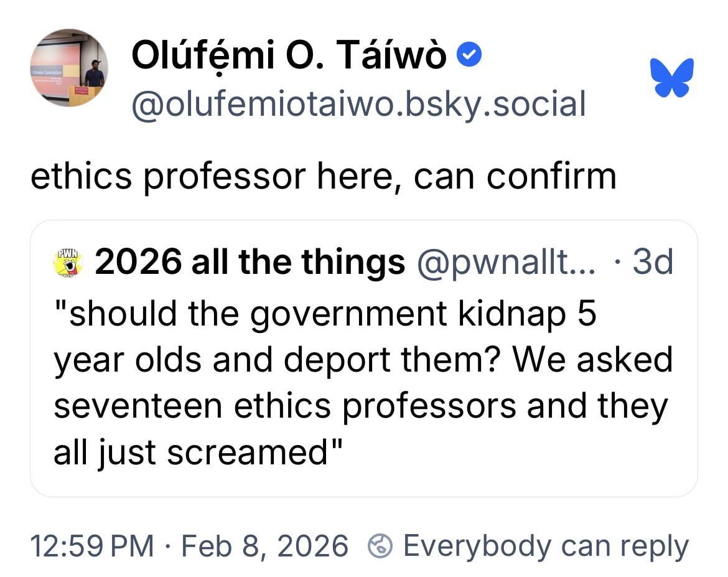Open the quoted author "2026 all the things"
The image size is (728, 577).
250,263
